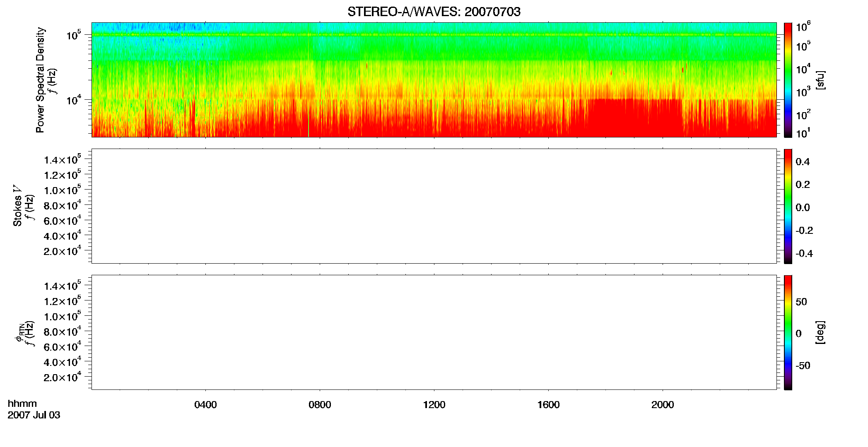Click the 2000 time tick label

[663, 405]
